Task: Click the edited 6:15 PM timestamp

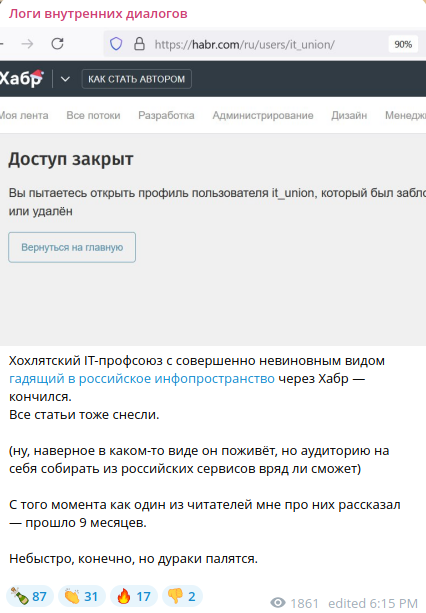Action: pos(373,603)
